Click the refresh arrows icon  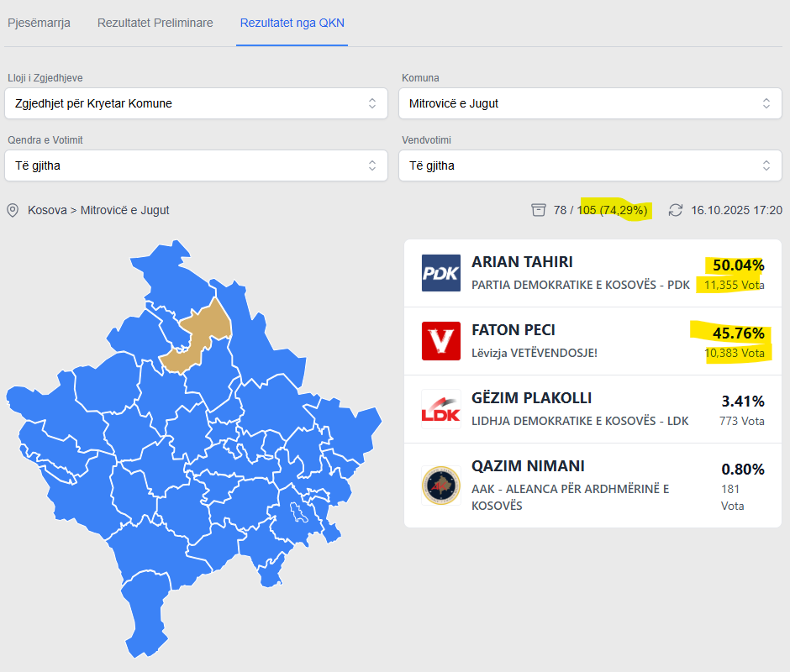tap(676, 210)
